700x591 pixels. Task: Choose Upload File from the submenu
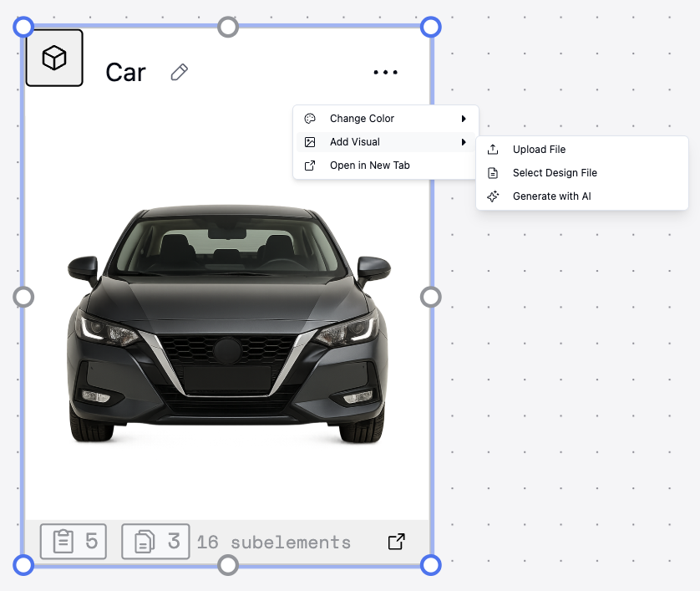click(x=539, y=149)
